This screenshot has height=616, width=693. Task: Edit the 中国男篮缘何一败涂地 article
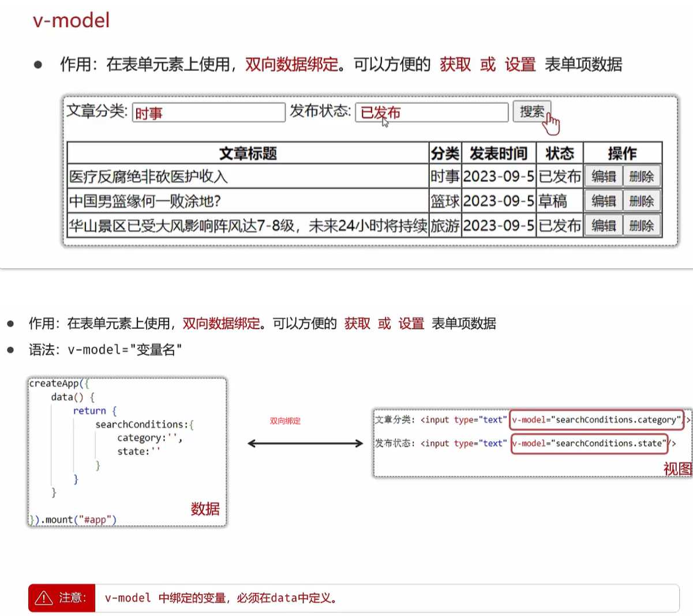coord(604,201)
